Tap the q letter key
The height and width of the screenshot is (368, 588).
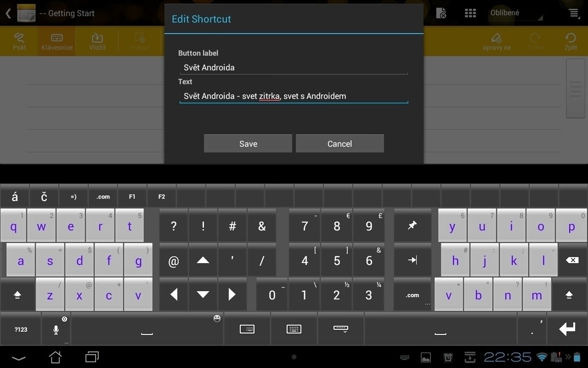(13, 225)
